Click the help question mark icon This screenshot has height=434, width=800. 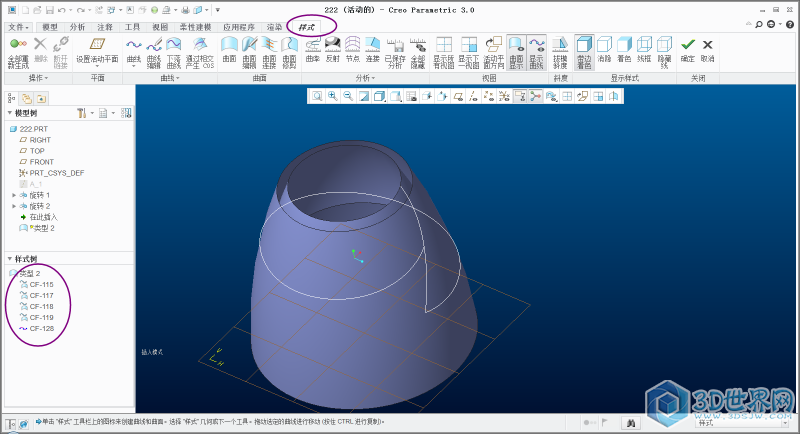tap(790, 24)
